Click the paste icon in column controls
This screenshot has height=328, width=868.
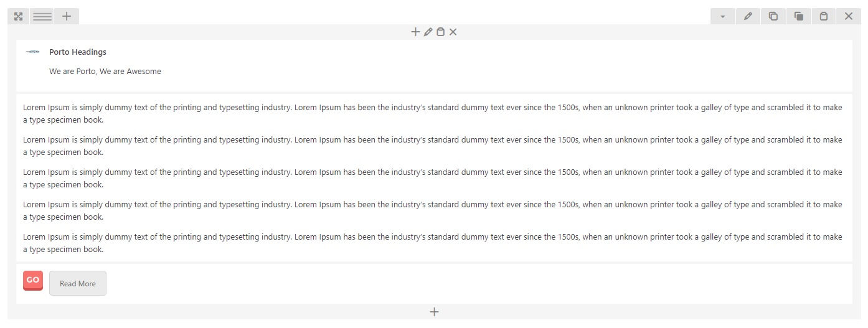440,32
